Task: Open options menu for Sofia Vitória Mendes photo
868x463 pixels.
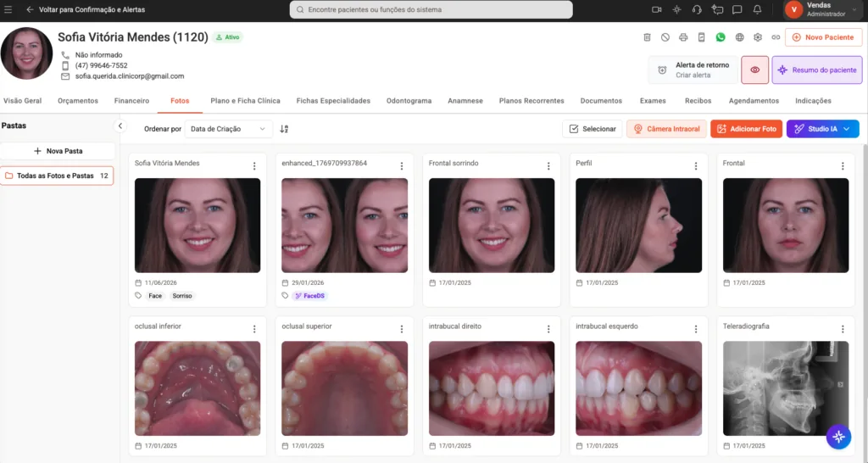Action: (254, 166)
